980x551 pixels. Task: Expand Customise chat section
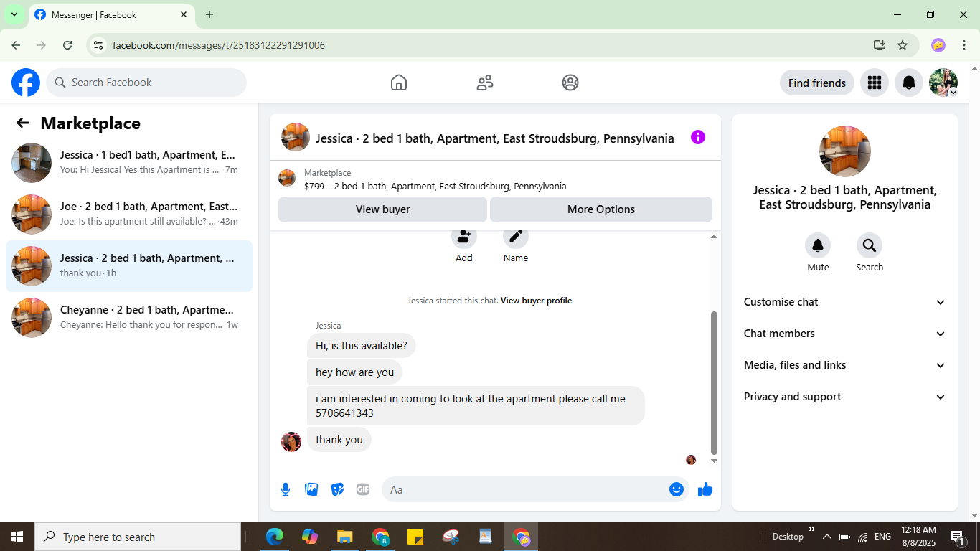[845, 302]
